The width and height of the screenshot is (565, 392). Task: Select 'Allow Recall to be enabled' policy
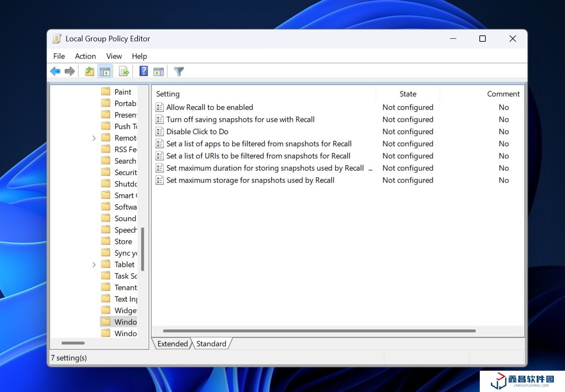coord(210,107)
